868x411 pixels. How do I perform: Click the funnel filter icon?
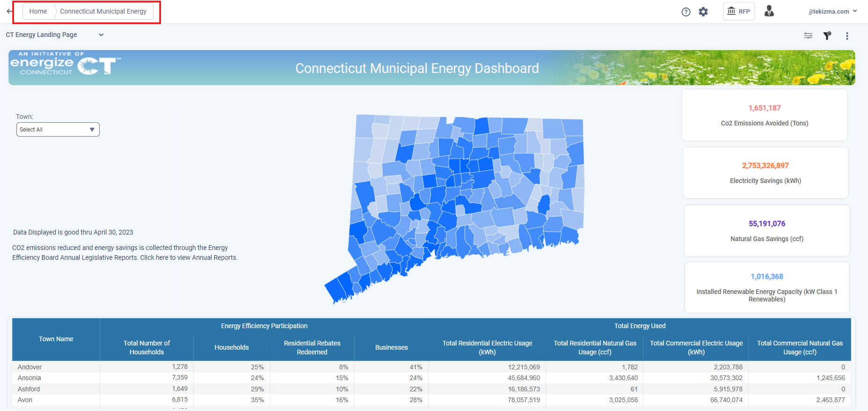pyautogui.click(x=827, y=36)
